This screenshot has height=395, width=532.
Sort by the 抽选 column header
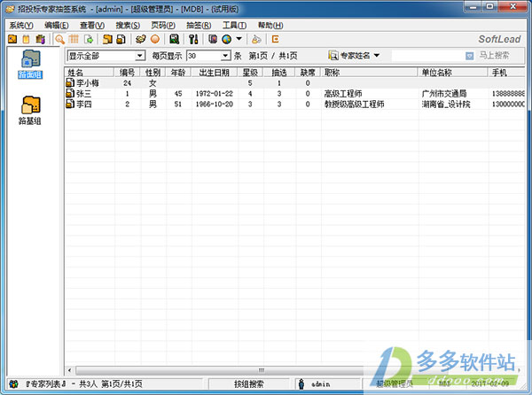[279, 72]
